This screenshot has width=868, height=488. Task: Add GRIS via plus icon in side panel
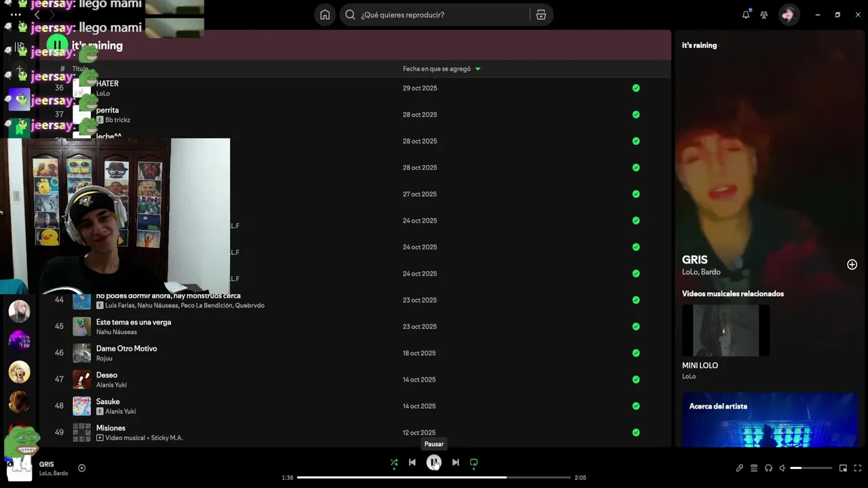pos(852,264)
